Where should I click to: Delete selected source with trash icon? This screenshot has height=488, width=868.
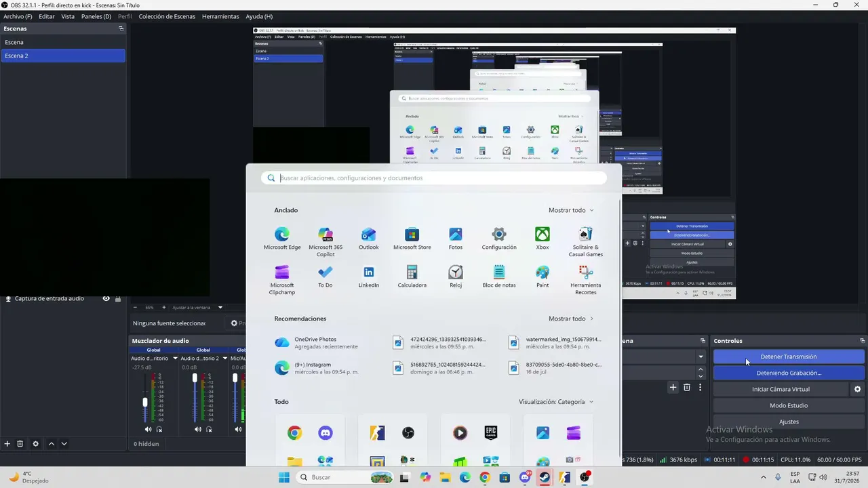(x=20, y=444)
